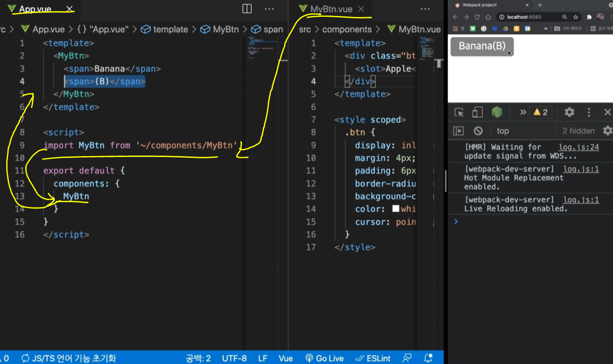This screenshot has height=364, width=613.
Task: Open log.js:24 source link
Action: [579, 147]
